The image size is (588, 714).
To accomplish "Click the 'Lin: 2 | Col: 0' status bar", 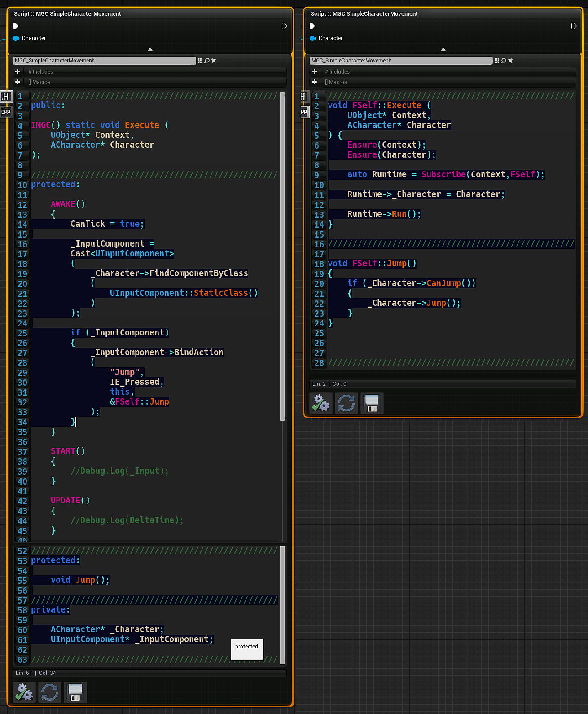I will [x=443, y=383].
